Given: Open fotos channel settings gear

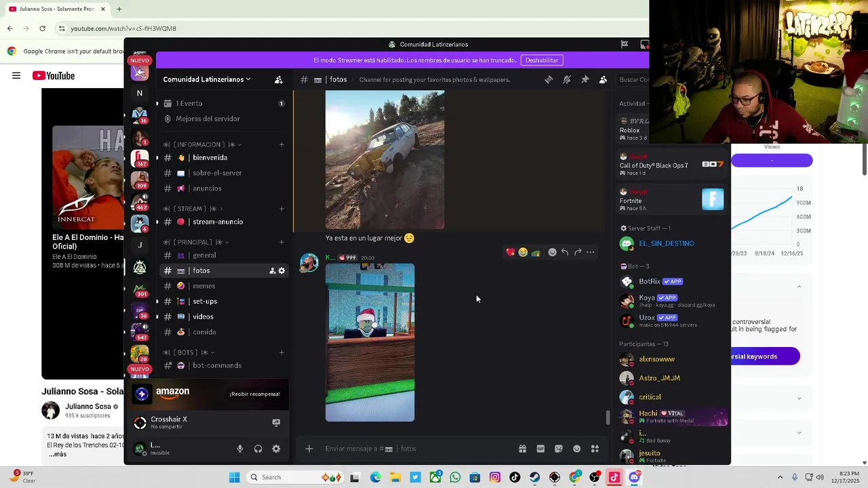Looking at the screenshot, I should tap(282, 270).
